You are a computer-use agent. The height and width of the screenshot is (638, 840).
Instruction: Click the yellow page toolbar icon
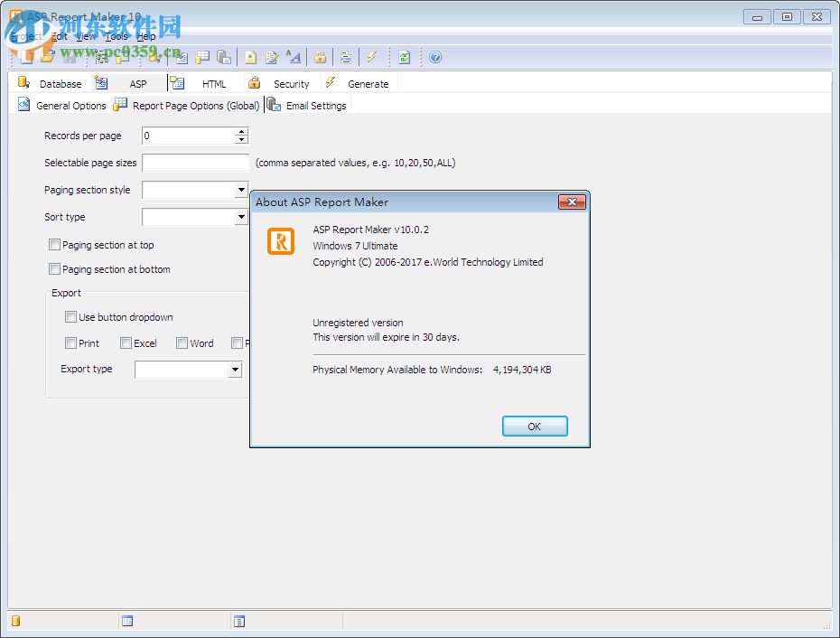[x=251, y=57]
